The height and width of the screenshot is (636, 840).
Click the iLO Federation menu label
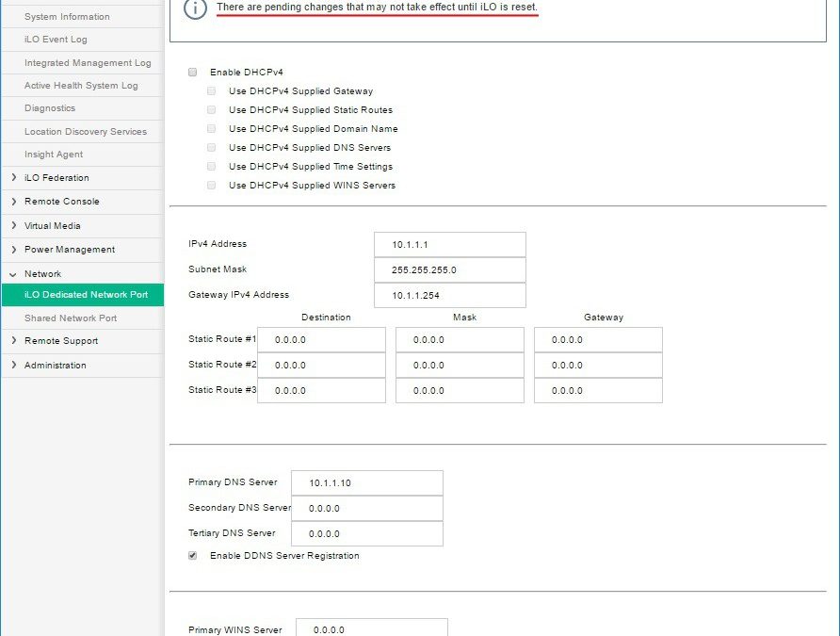[57, 178]
